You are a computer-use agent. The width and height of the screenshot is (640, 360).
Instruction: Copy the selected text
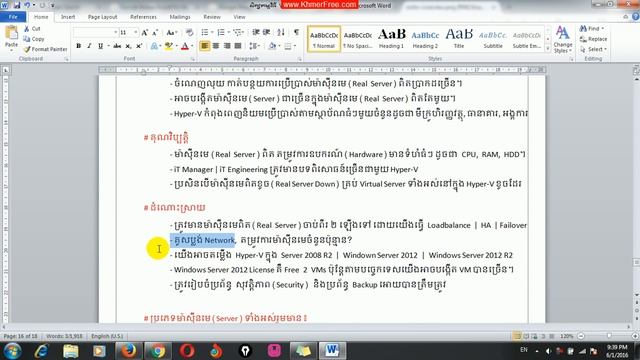[x=33, y=39]
